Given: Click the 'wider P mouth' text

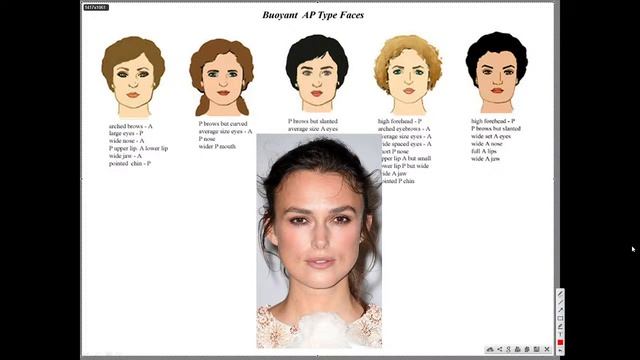Looking at the screenshot, I should tap(217, 146).
